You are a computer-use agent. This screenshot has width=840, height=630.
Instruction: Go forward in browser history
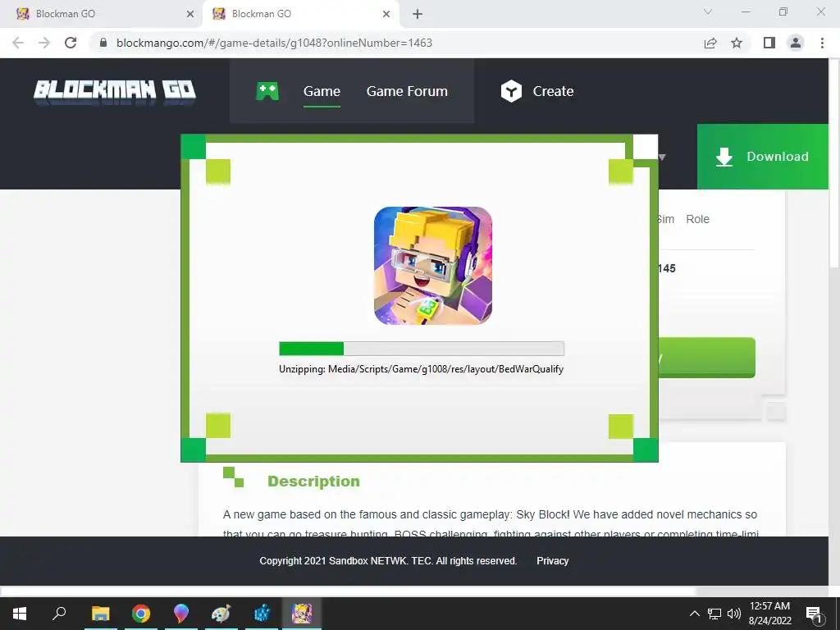[x=44, y=43]
